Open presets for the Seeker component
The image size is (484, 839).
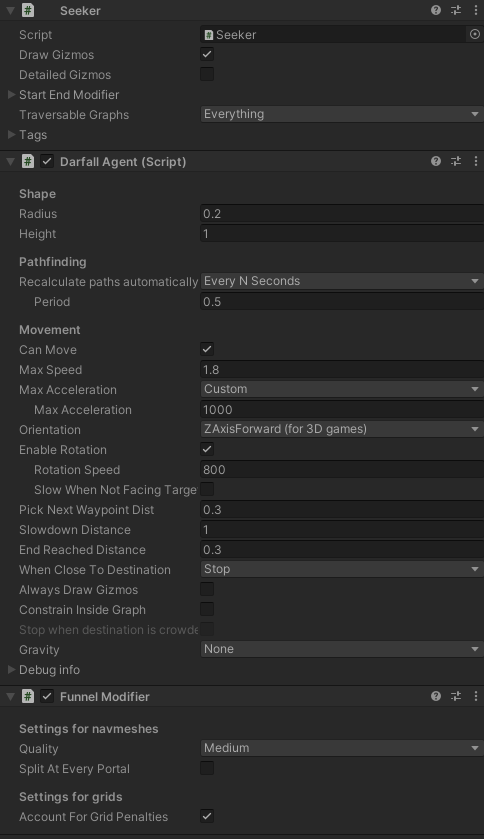(x=456, y=10)
